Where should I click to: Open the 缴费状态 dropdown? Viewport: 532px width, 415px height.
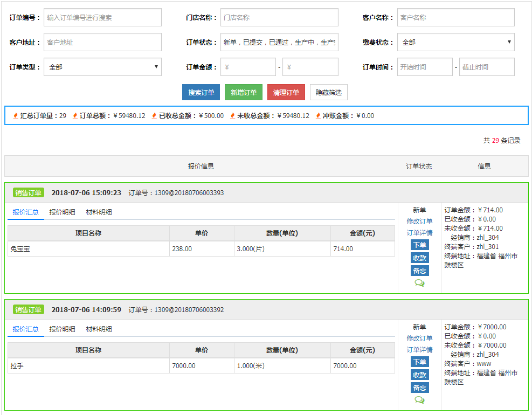[x=455, y=42]
